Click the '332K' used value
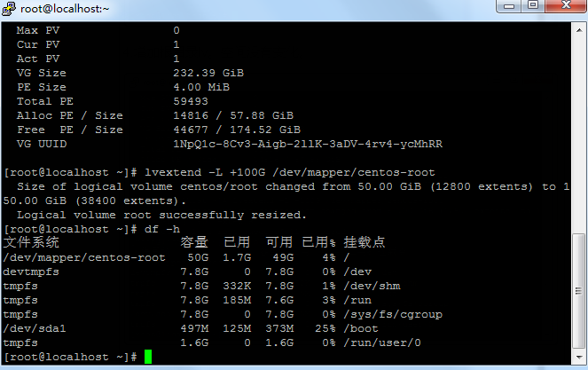This screenshot has width=588, height=370. [237, 287]
